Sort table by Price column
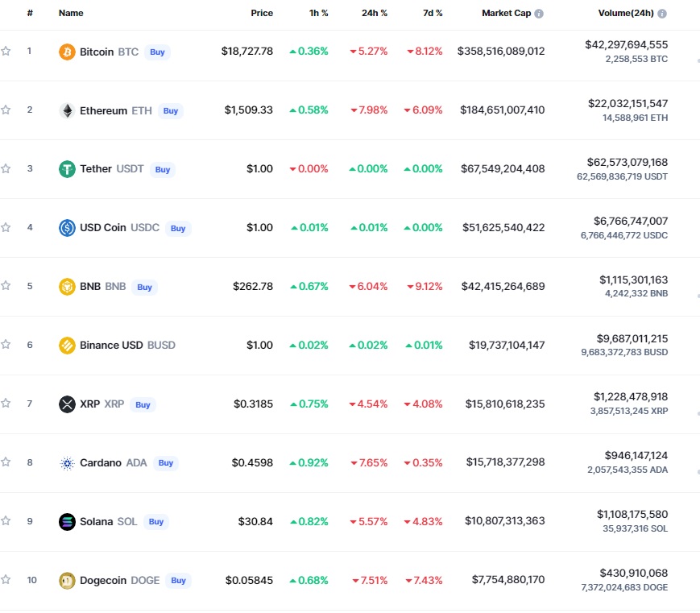 (x=262, y=13)
